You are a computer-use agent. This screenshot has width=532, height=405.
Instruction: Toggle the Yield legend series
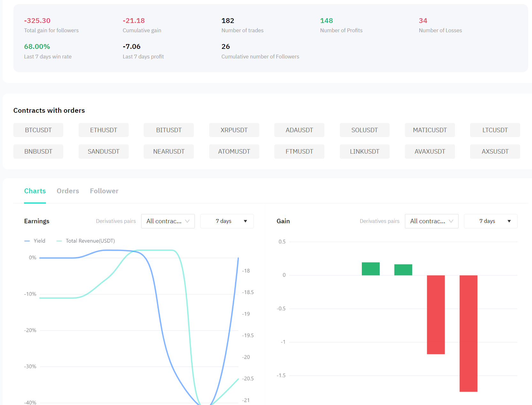pyautogui.click(x=35, y=241)
